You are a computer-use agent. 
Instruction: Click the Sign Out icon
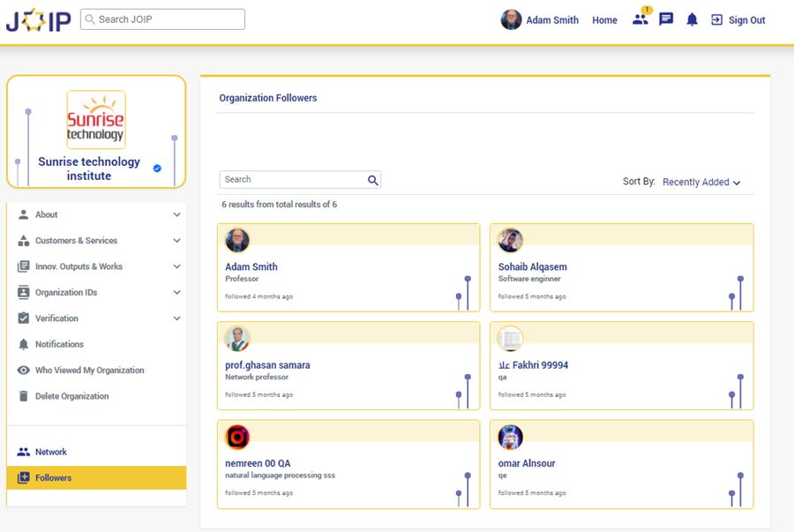point(716,19)
